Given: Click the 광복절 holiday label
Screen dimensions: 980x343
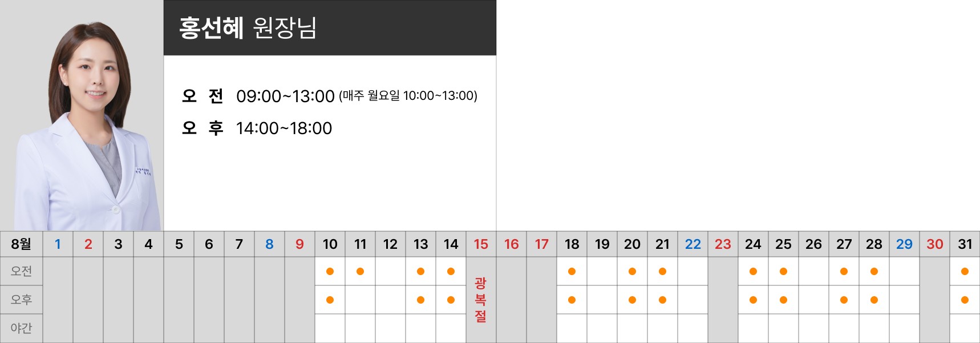Looking at the screenshot, I should 481,300.
